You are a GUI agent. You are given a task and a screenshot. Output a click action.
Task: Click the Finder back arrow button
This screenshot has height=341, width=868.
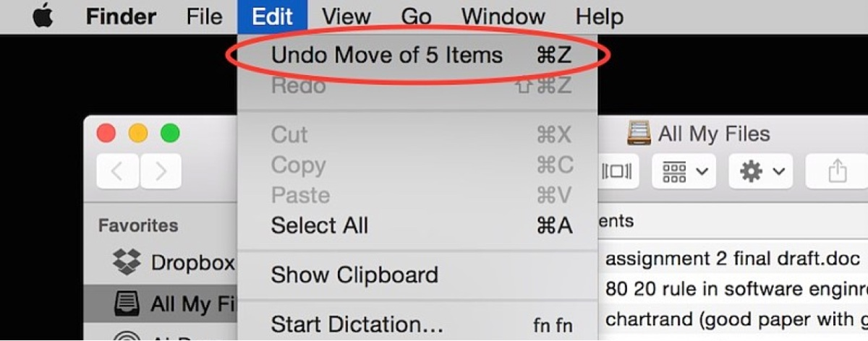117,171
